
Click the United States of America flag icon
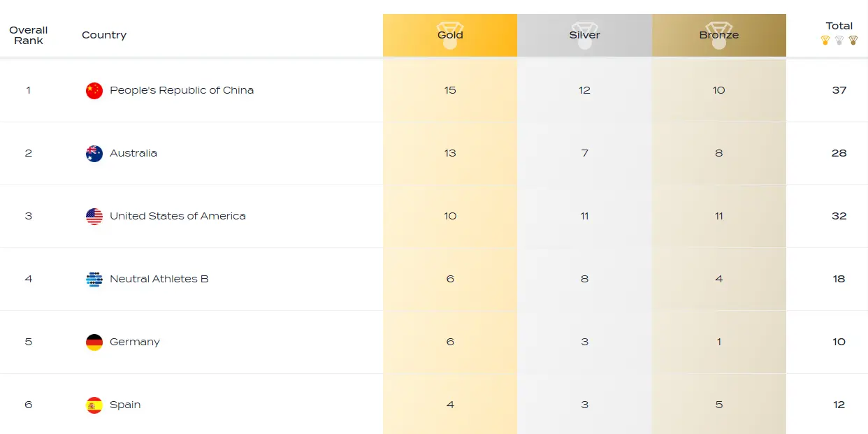[x=94, y=217]
